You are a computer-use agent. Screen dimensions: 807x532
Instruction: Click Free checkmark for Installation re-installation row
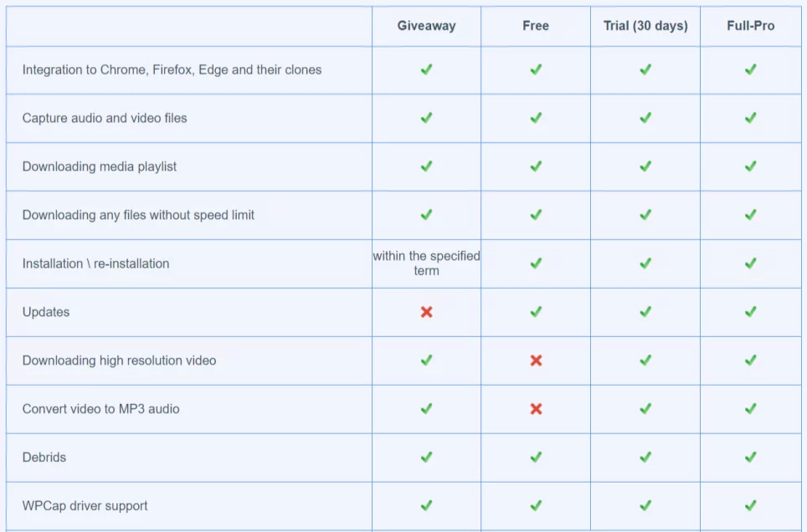tap(536, 263)
